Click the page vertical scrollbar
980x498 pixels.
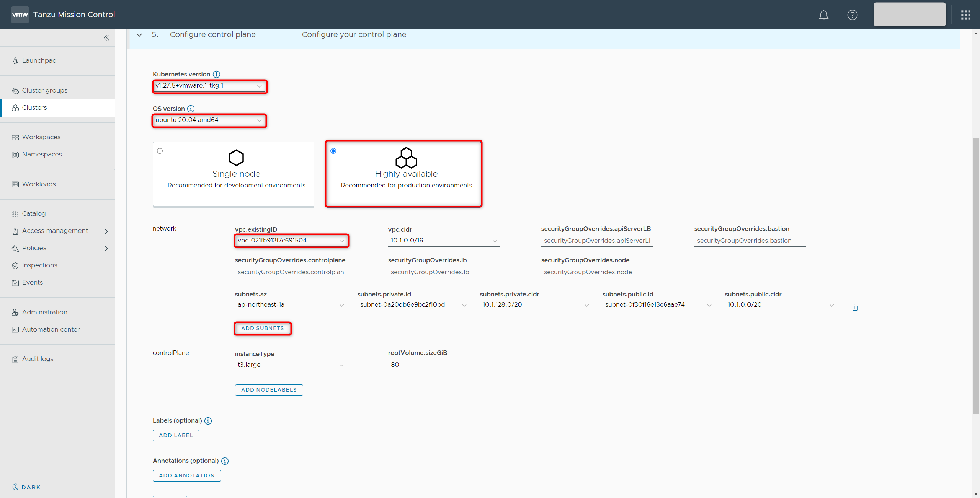pos(975,275)
